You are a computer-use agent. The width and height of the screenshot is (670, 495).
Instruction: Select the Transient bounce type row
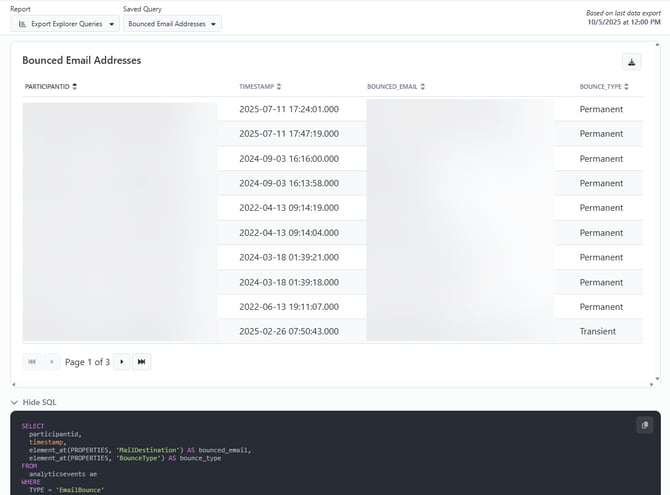pyautogui.click(x=597, y=331)
